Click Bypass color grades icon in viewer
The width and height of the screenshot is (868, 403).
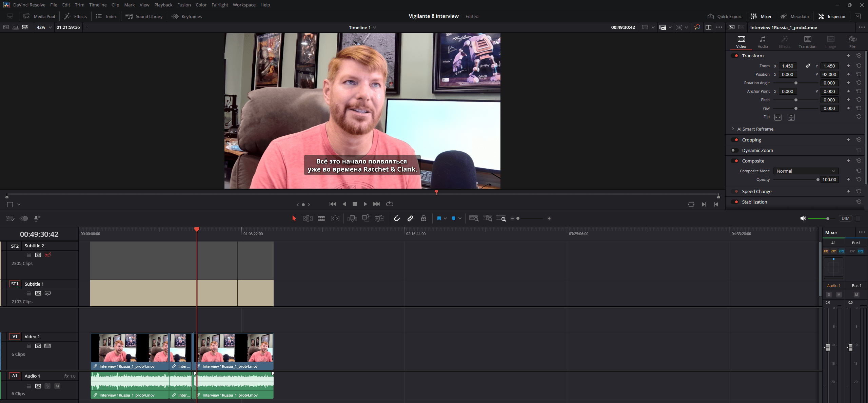click(x=697, y=27)
